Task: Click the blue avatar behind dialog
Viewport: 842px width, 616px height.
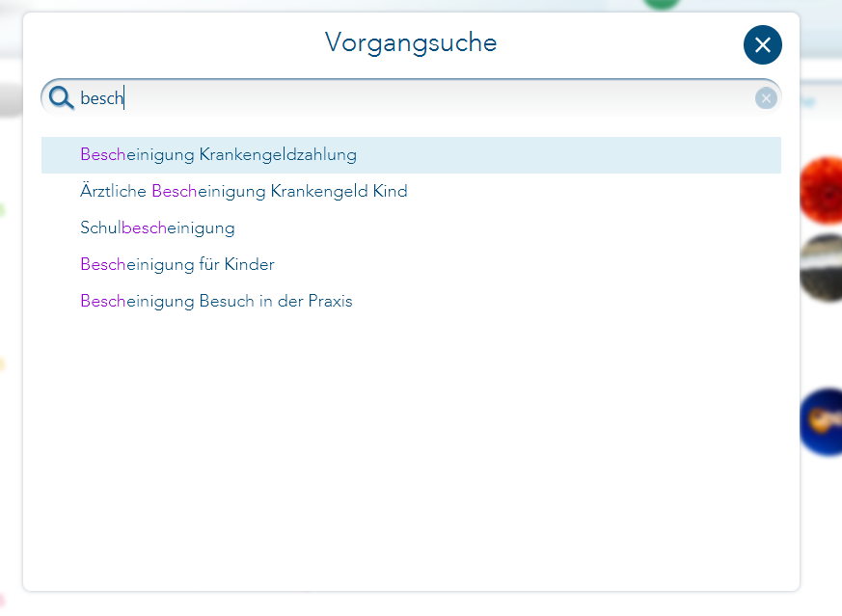Action: pyautogui.click(x=822, y=422)
